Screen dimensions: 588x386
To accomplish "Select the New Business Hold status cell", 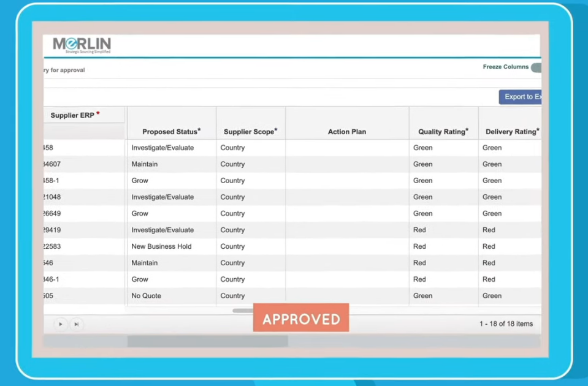I will [x=161, y=246].
